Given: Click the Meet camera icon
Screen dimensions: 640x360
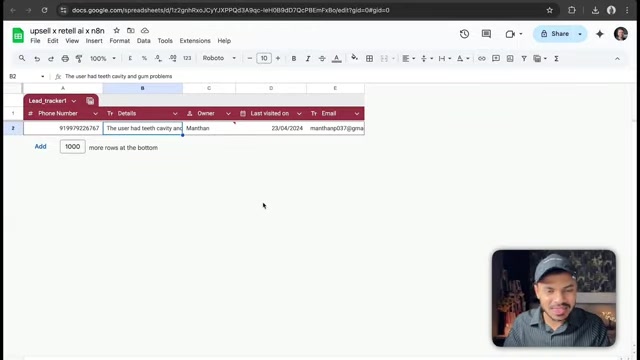Looking at the screenshot, I should click(x=510, y=34).
